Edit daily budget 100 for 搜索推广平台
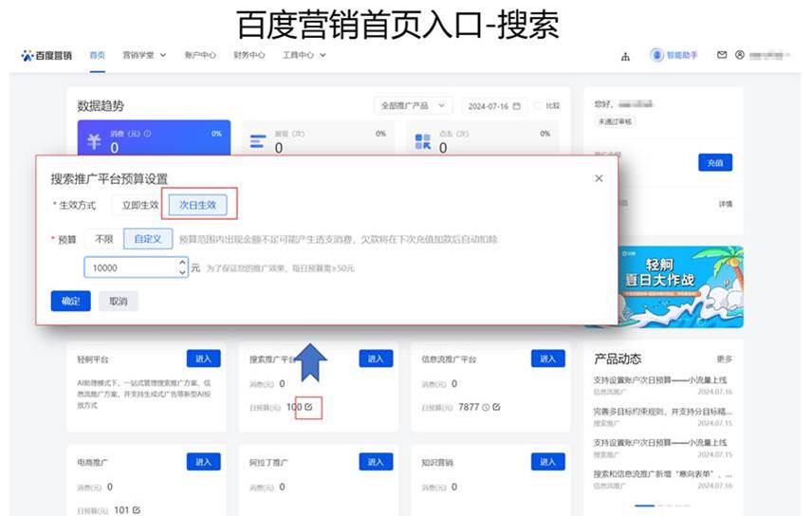The height and width of the screenshot is (516, 812). click(x=308, y=407)
